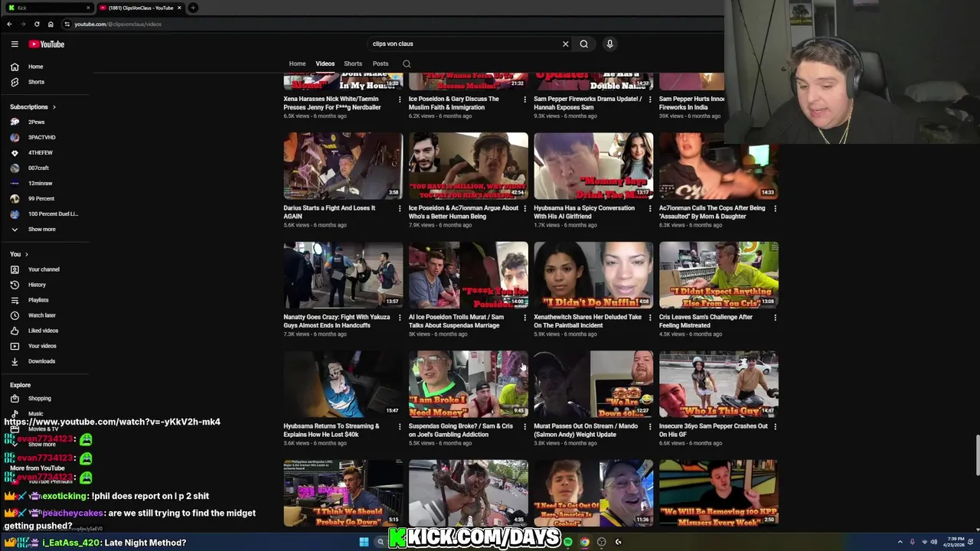Open Your channel in sidebar
Image resolution: width=980 pixels, height=551 pixels.
pos(45,269)
